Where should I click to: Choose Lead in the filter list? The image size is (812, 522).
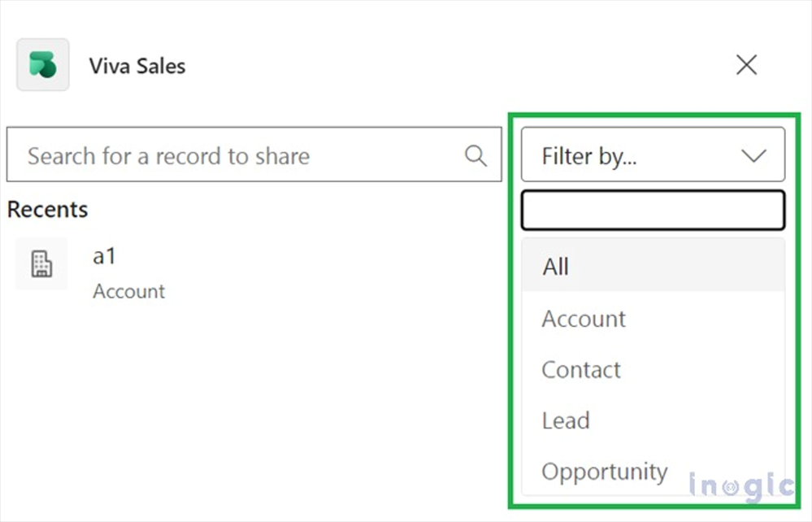tap(653, 420)
